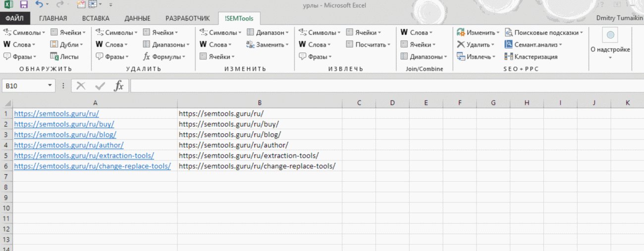Open the О надстройке info icon
This screenshot has height=251, width=644.
610,35
